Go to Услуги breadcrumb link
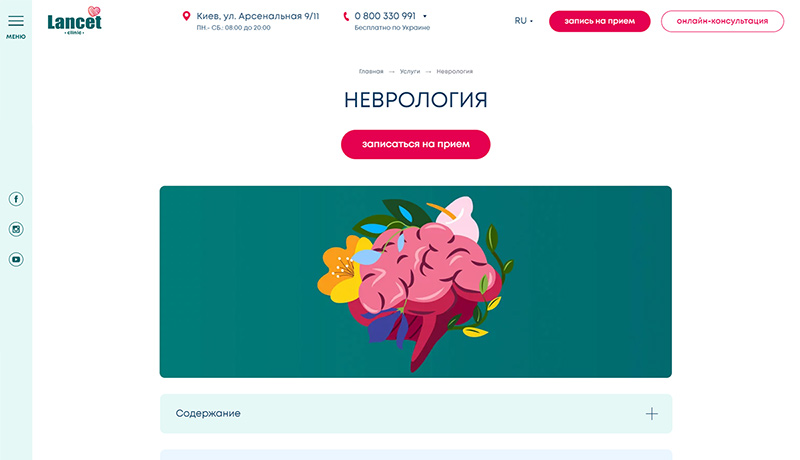800x460 pixels. pos(410,71)
